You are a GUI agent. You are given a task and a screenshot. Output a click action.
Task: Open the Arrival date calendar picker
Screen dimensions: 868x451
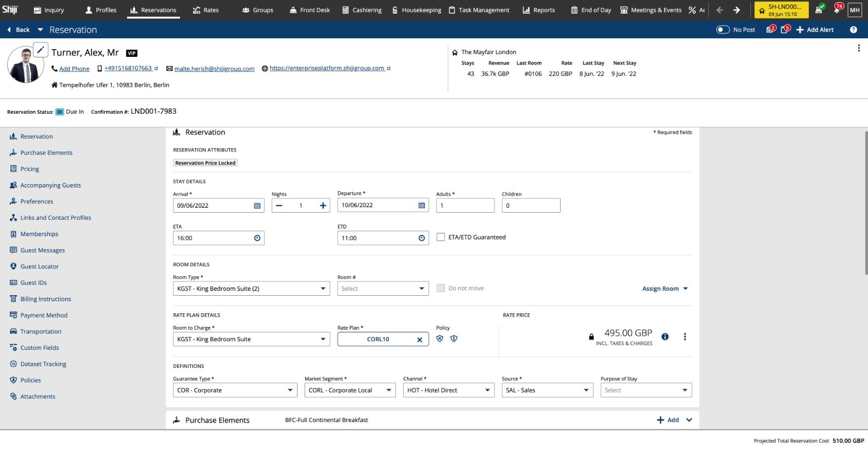[x=257, y=206]
